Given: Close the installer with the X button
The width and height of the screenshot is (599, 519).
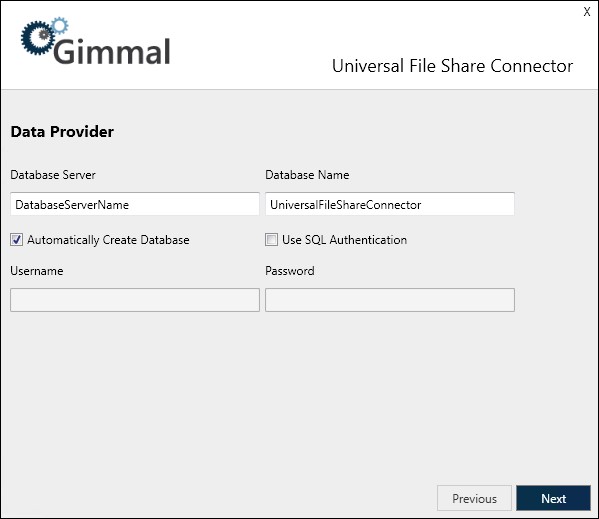Looking at the screenshot, I should tap(587, 11).
